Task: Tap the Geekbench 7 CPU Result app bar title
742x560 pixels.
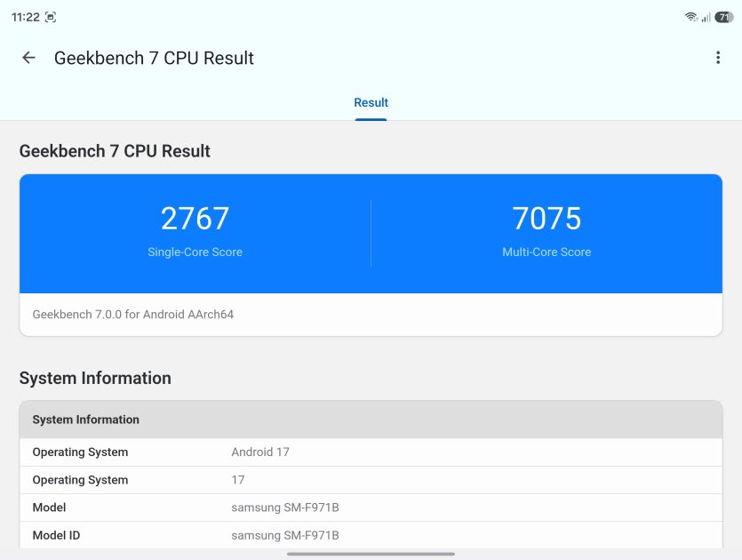Action: tap(154, 58)
